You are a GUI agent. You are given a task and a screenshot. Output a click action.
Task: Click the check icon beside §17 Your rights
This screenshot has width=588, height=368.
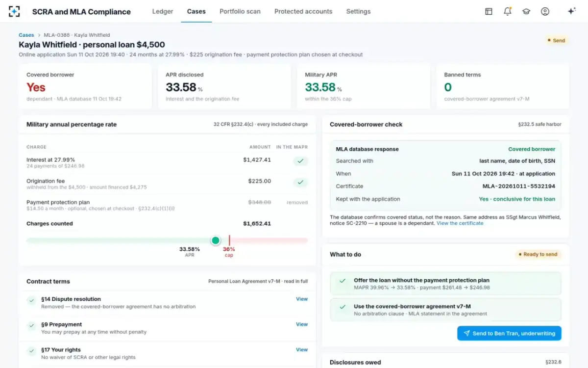[31, 351]
